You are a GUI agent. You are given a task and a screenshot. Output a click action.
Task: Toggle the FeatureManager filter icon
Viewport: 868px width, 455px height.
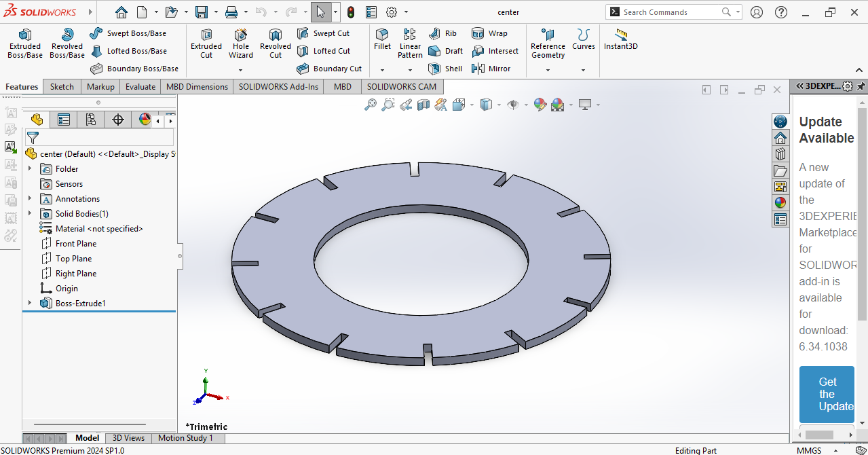(x=33, y=138)
